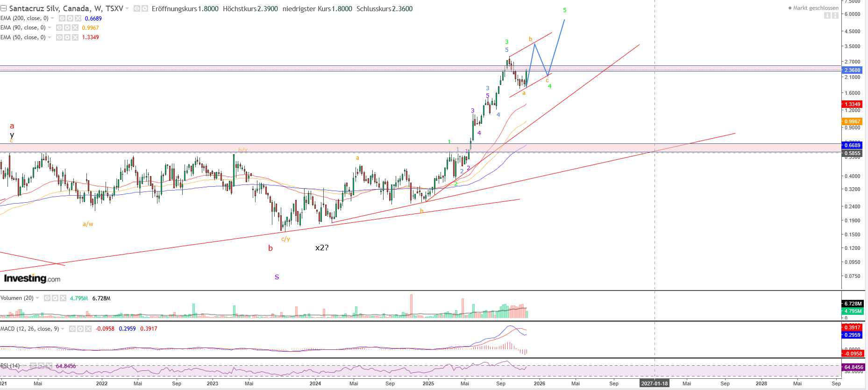This screenshot has width=868, height=390.
Task: Collapse the indicator legend with minus box
Action: 4,8
